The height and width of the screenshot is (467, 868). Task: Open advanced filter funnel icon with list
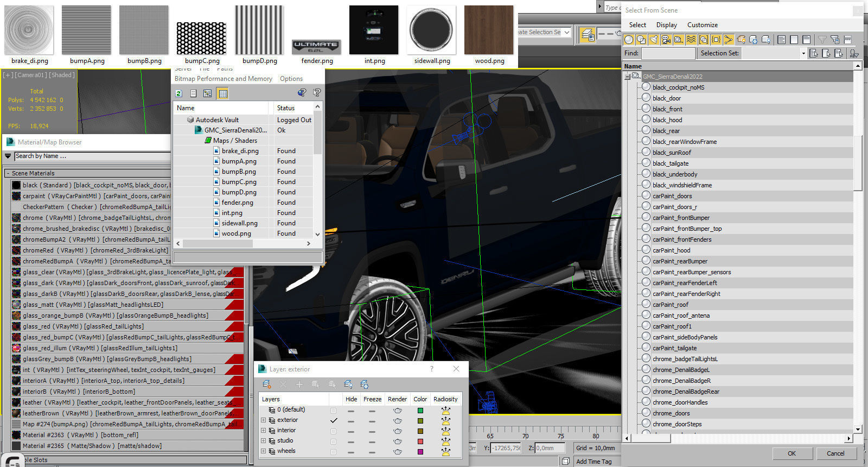835,39
